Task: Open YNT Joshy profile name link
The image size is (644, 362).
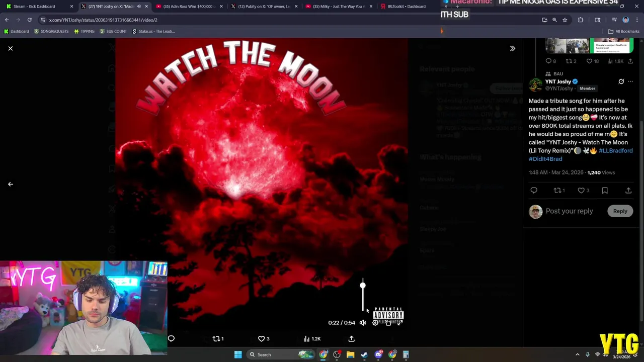Action: click(558, 81)
